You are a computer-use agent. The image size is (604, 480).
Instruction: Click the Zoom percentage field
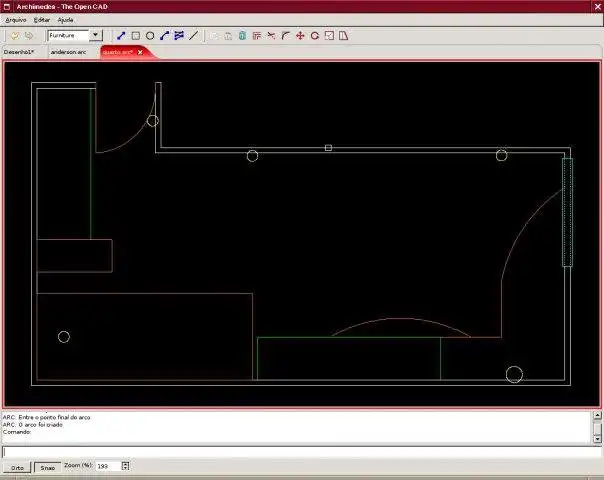108,466
